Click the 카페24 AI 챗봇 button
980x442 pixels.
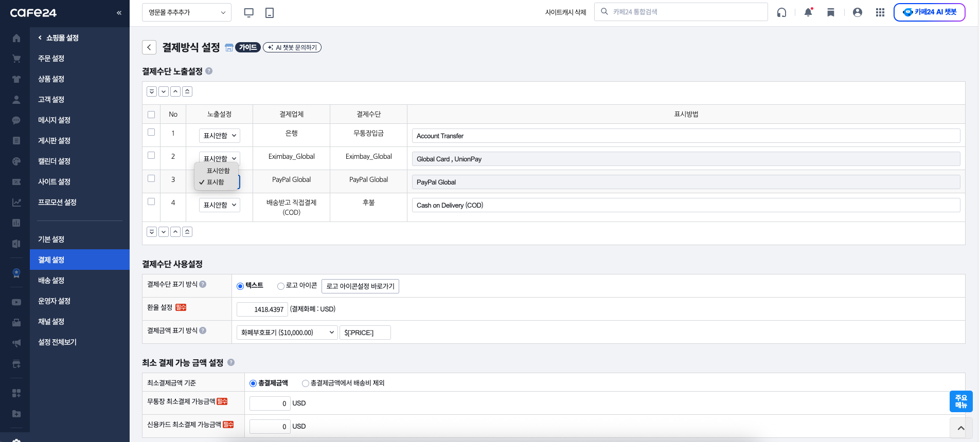pos(929,12)
